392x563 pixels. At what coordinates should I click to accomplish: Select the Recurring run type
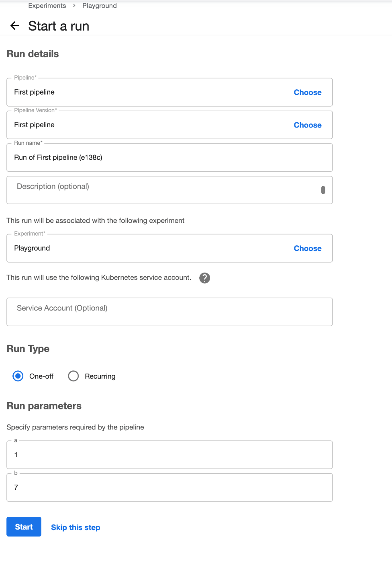click(x=73, y=376)
